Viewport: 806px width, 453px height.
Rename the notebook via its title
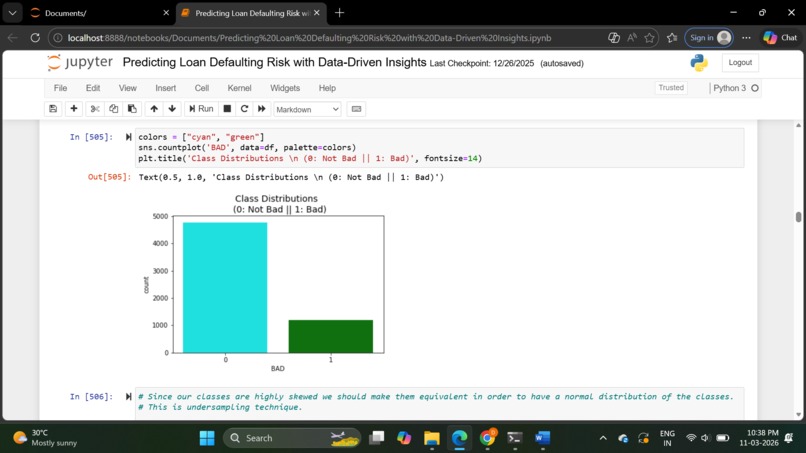pos(274,63)
